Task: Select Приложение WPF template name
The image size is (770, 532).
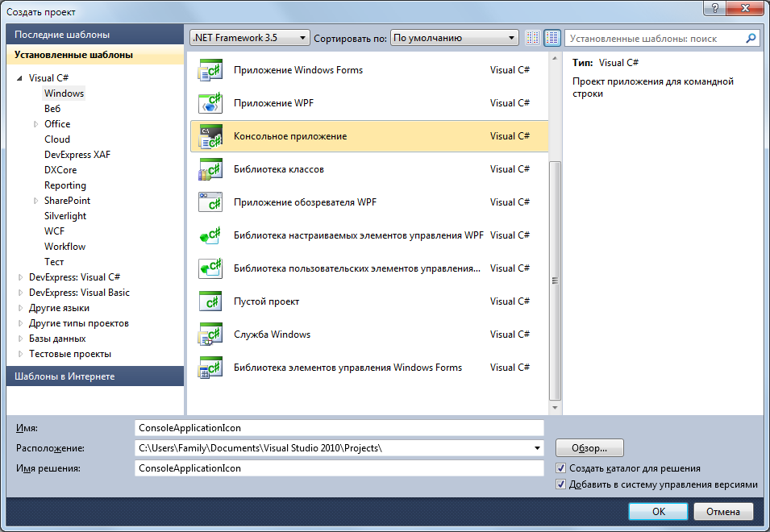Action: (273, 103)
